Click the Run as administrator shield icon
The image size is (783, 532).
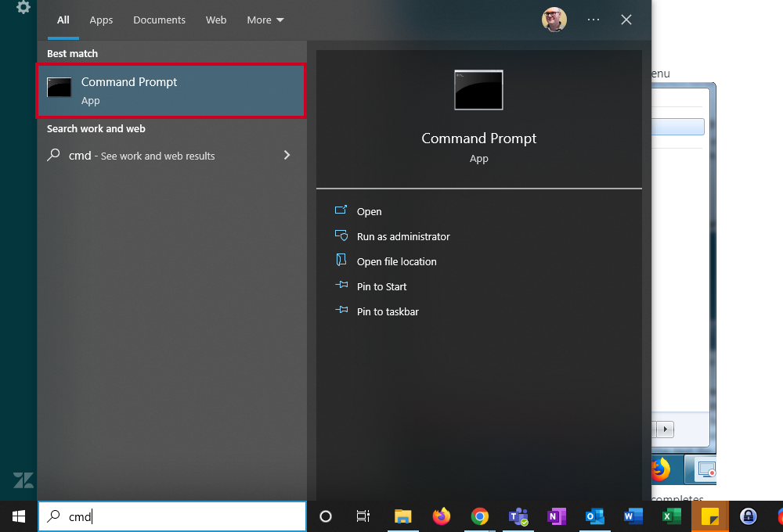[341, 235]
